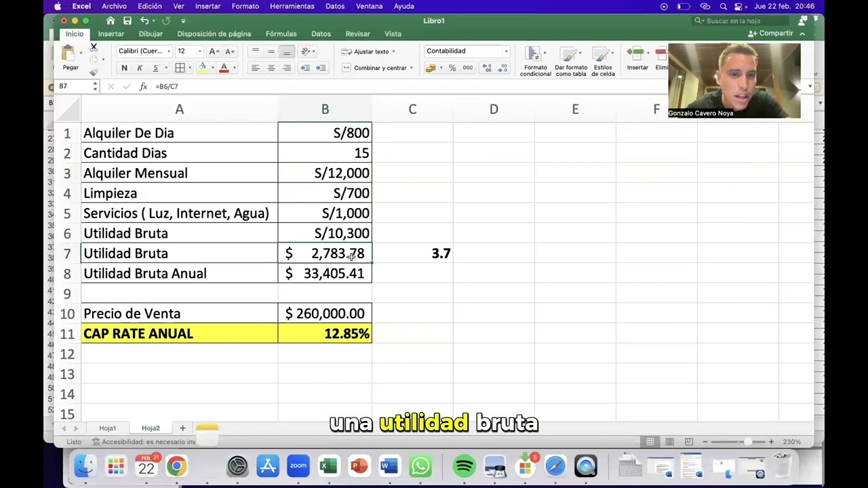Click the Save disk icon in title bar
Screen dimensions: 868x488
tap(127, 21)
